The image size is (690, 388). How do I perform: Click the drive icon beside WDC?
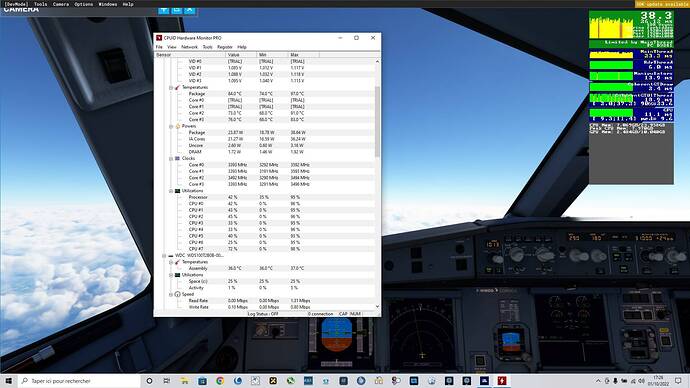(171, 256)
